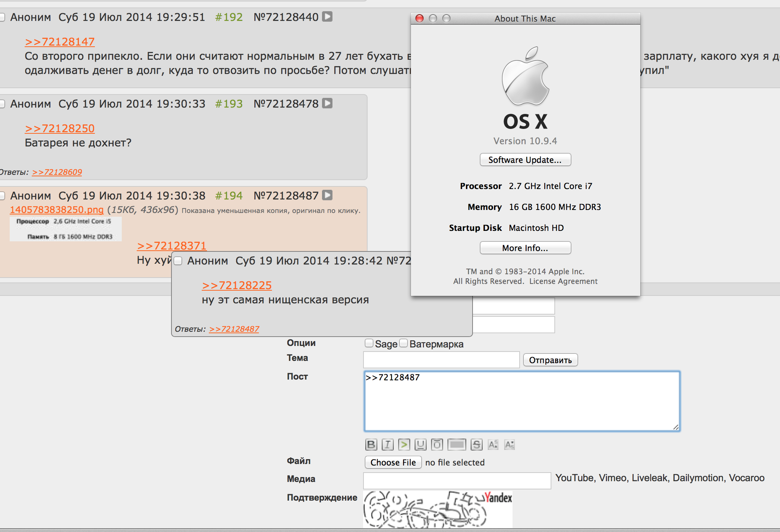Expand options arrow for post №72128487
Screen dimensions: 780x532
click(328, 195)
